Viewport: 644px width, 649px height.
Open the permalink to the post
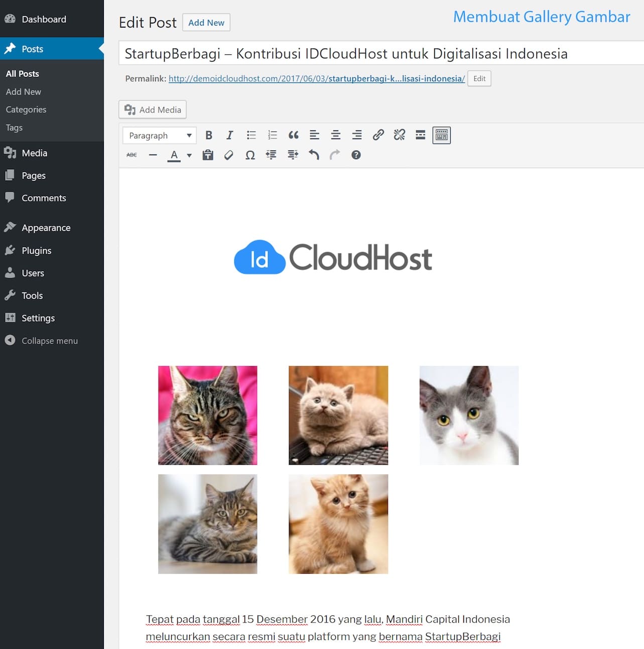click(316, 78)
